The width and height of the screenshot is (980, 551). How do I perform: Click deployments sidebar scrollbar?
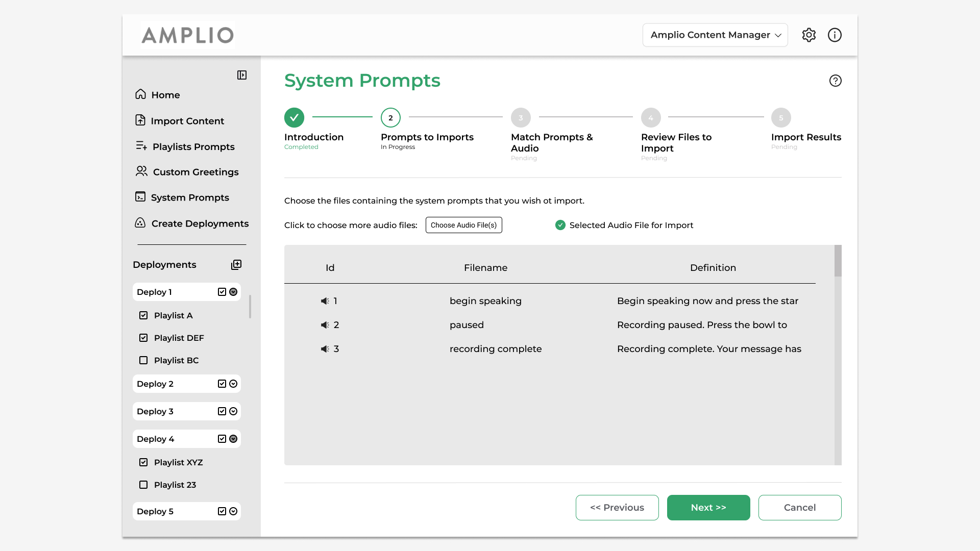[250, 306]
